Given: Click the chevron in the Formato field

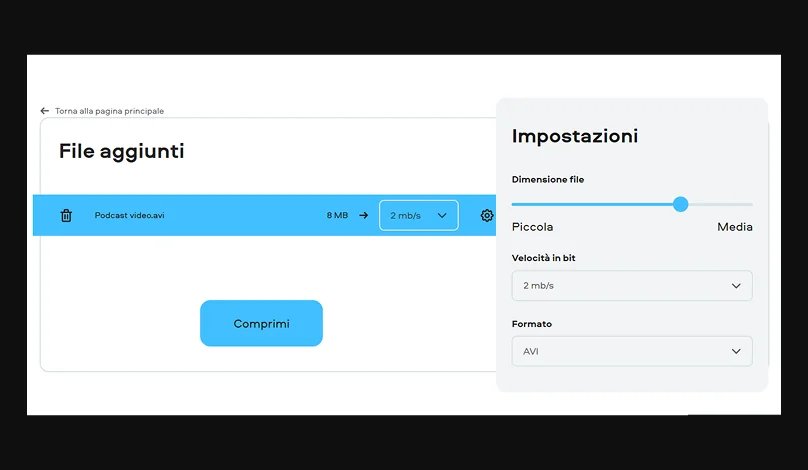Looking at the screenshot, I should [736, 351].
